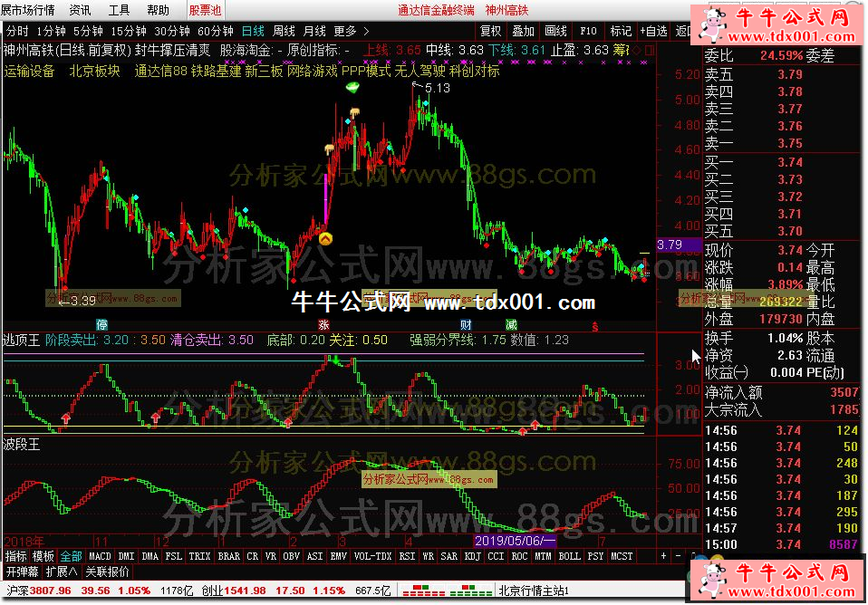Switch sub-chart to MCST indicator
Screen dimensions: 868x605
pos(622,556)
